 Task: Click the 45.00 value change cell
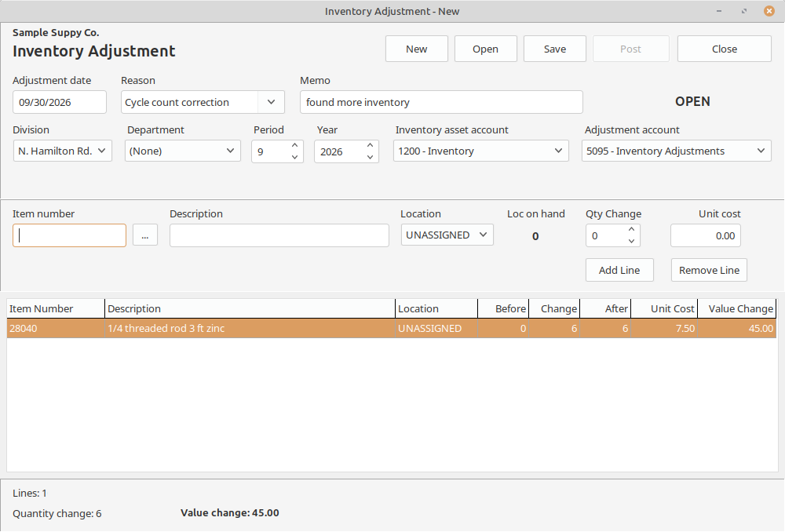point(737,328)
